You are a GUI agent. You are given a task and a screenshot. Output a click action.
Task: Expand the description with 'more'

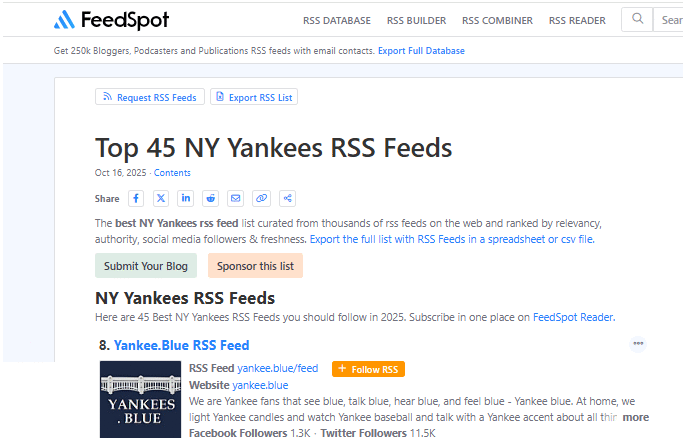click(636, 417)
